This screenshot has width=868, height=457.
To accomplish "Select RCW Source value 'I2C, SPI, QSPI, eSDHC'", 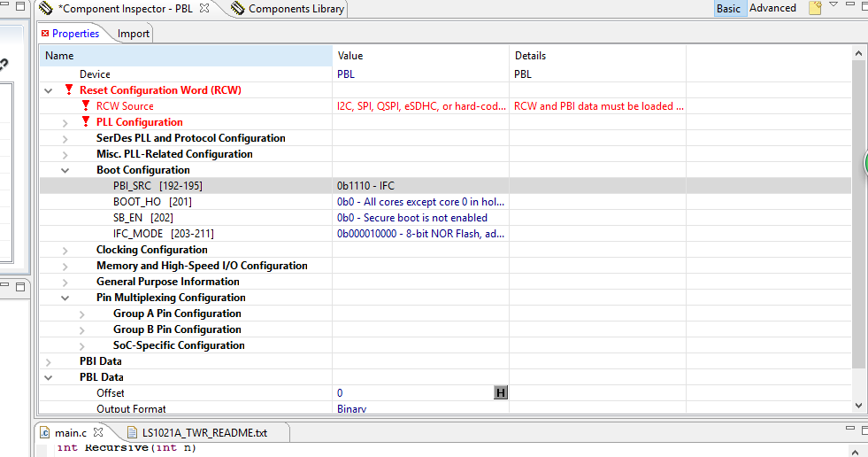I will point(421,105).
